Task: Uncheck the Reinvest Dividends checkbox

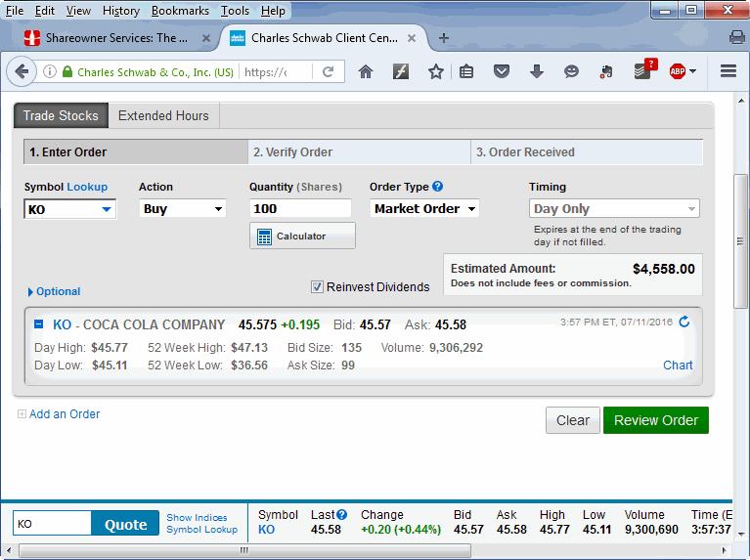Action: [317, 287]
